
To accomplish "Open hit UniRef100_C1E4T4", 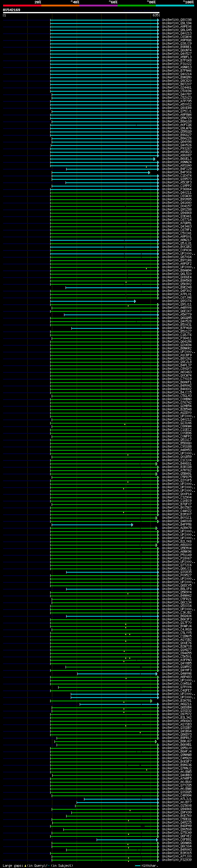I will pyautogui.click(x=176, y=176).
